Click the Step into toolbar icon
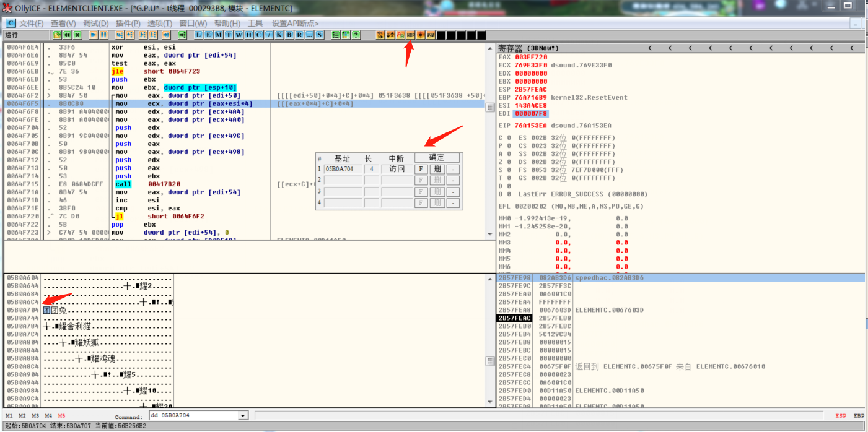 120,35
